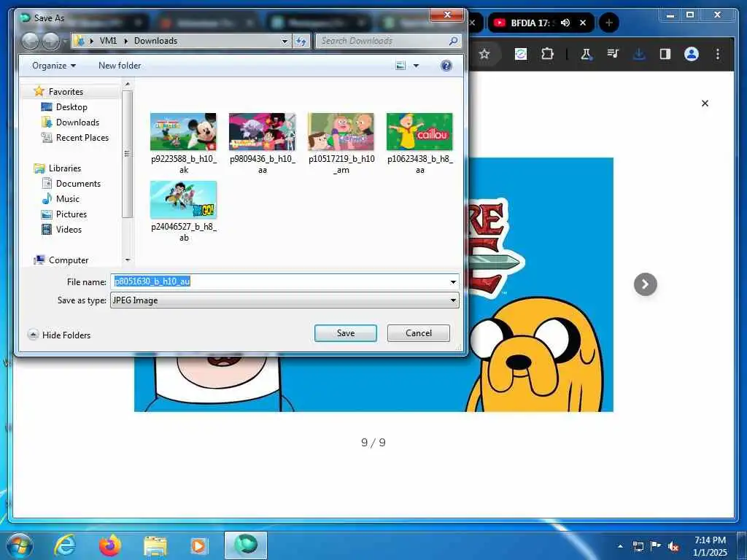Image resolution: width=747 pixels, height=560 pixels.
Task: Click the active browser taskbar button
Action: point(245,545)
